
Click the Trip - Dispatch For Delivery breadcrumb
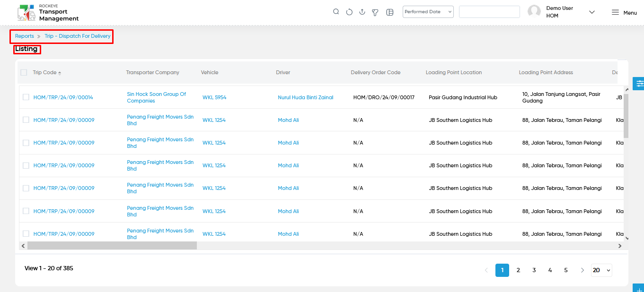pyautogui.click(x=78, y=36)
